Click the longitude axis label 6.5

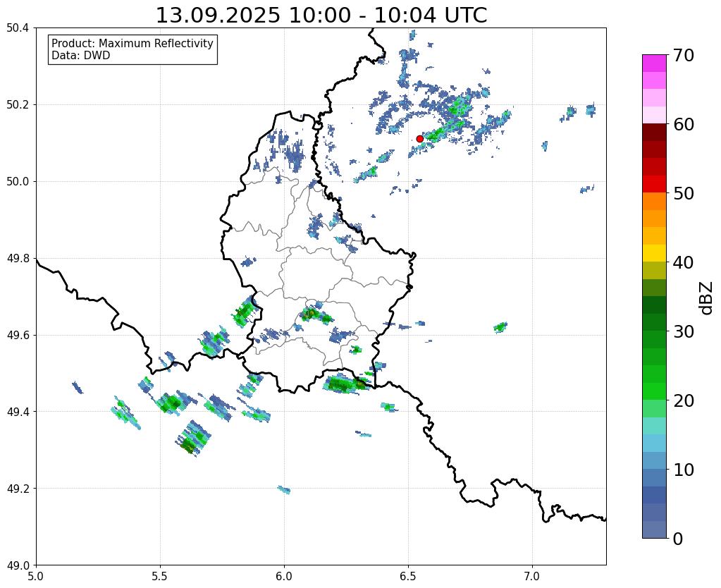click(x=408, y=576)
